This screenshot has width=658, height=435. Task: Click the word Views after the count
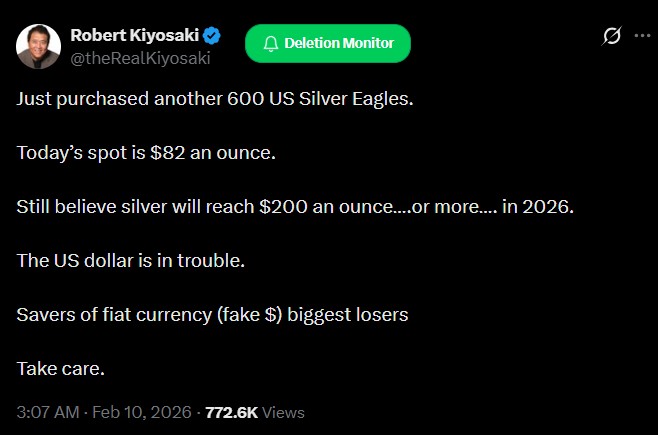[284, 412]
